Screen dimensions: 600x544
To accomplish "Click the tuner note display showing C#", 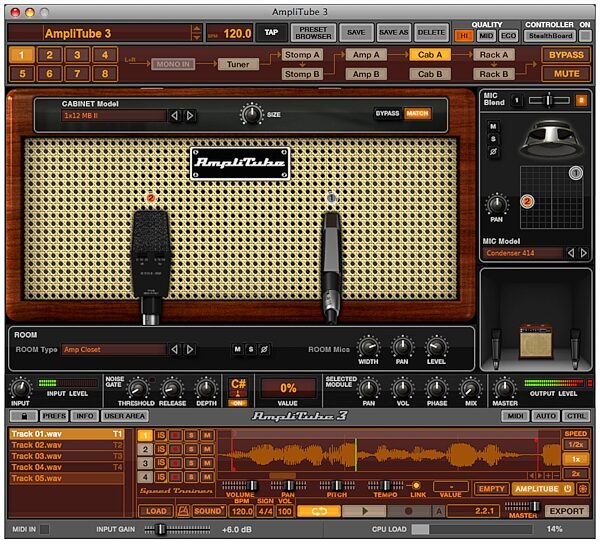I will click(x=238, y=388).
